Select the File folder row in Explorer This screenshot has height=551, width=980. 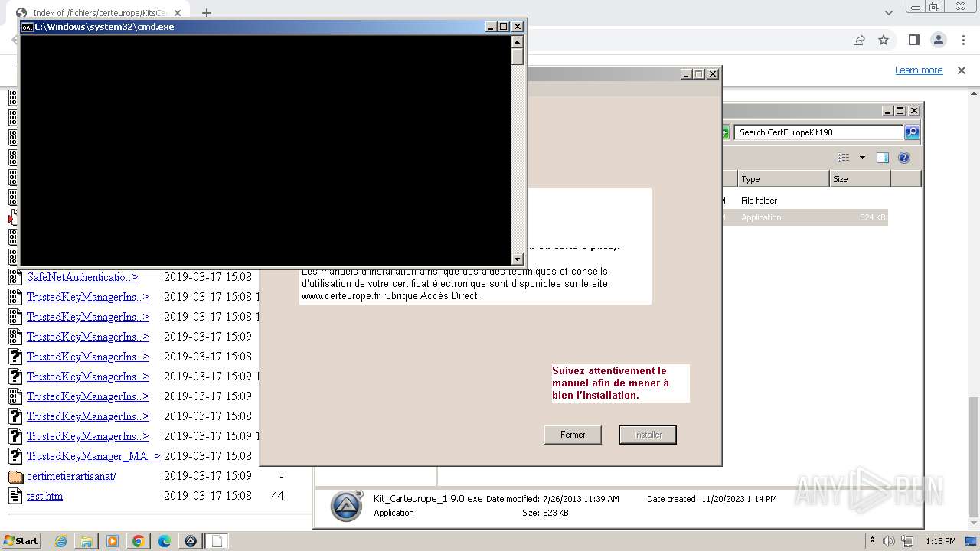[x=804, y=201]
